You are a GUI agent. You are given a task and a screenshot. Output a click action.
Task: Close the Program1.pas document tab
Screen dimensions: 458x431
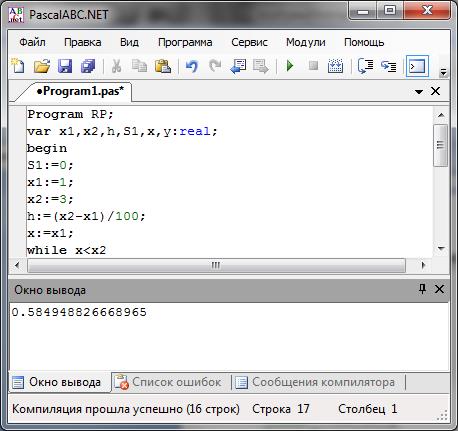coord(435,91)
